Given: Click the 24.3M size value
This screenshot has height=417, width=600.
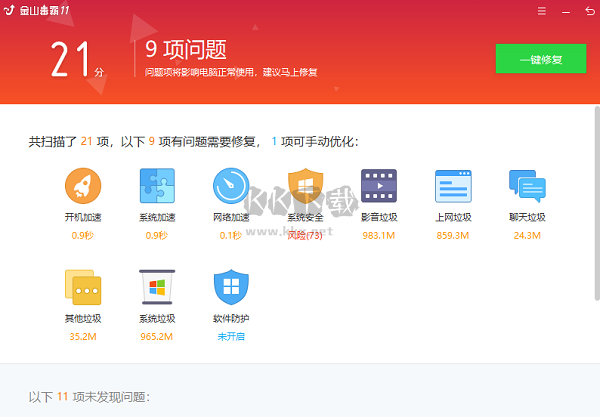Looking at the screenshot, I should click(527, 235).
